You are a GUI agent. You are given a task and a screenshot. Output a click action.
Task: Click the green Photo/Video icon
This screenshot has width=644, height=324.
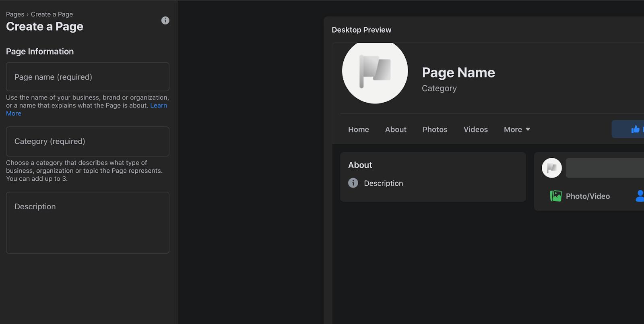pyautogui.click(x=555, y=196)
